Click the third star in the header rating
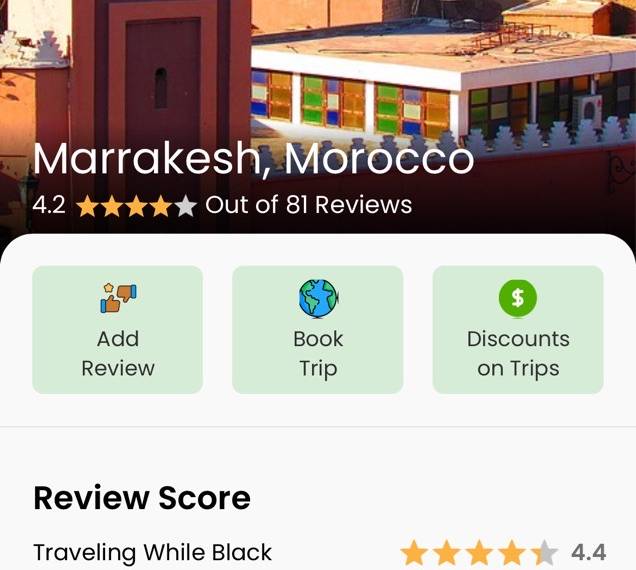 [137, 206]
